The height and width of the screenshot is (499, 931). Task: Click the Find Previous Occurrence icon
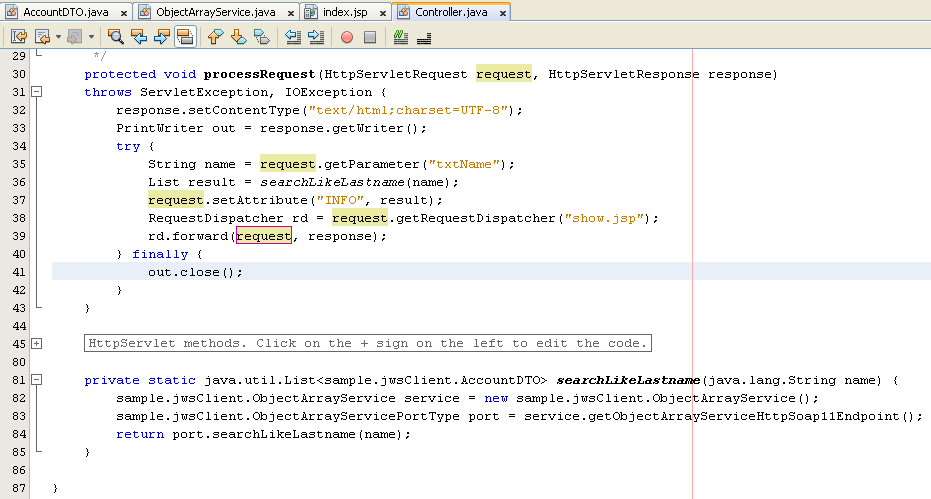(139, 37)
